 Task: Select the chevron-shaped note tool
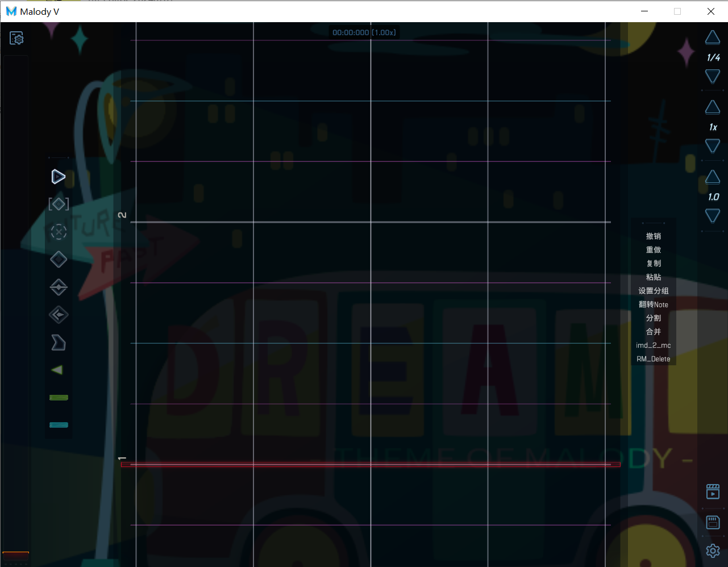[x=59, y=342]
